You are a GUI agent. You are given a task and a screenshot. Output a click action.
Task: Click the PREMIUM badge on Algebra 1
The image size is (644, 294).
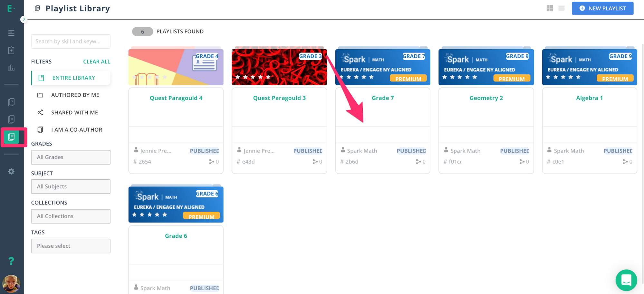(615, 79)
